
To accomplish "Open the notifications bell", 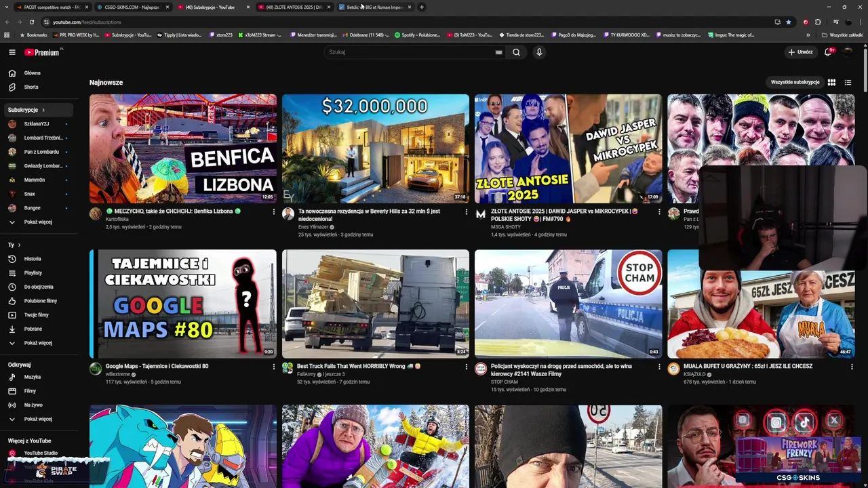I will click(828, 52).
